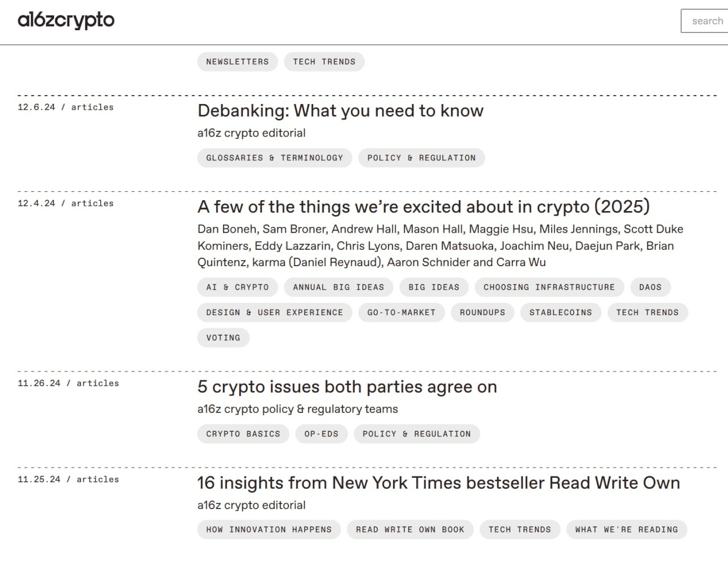Select the ROUNDUPS tag

[x=482, y=312]
